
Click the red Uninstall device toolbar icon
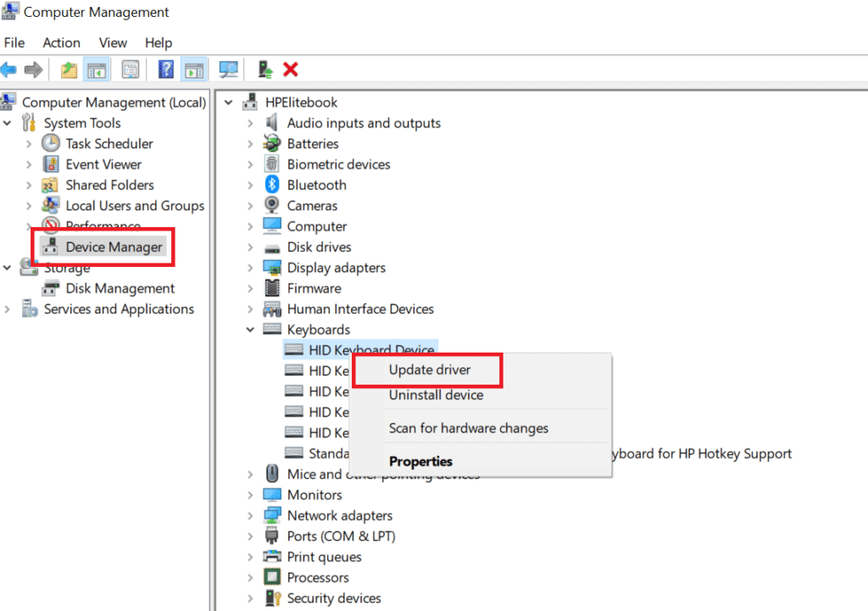click(291, 69)
